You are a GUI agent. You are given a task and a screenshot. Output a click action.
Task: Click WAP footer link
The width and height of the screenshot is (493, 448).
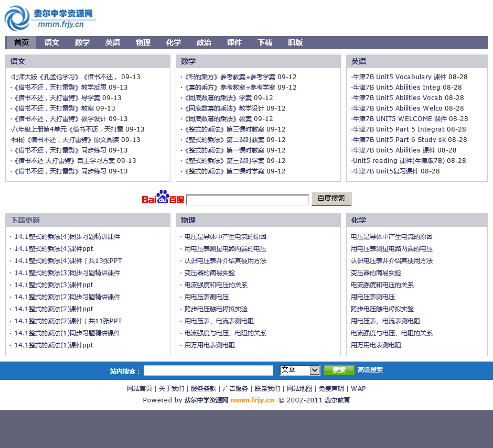(x=358, y=389)
